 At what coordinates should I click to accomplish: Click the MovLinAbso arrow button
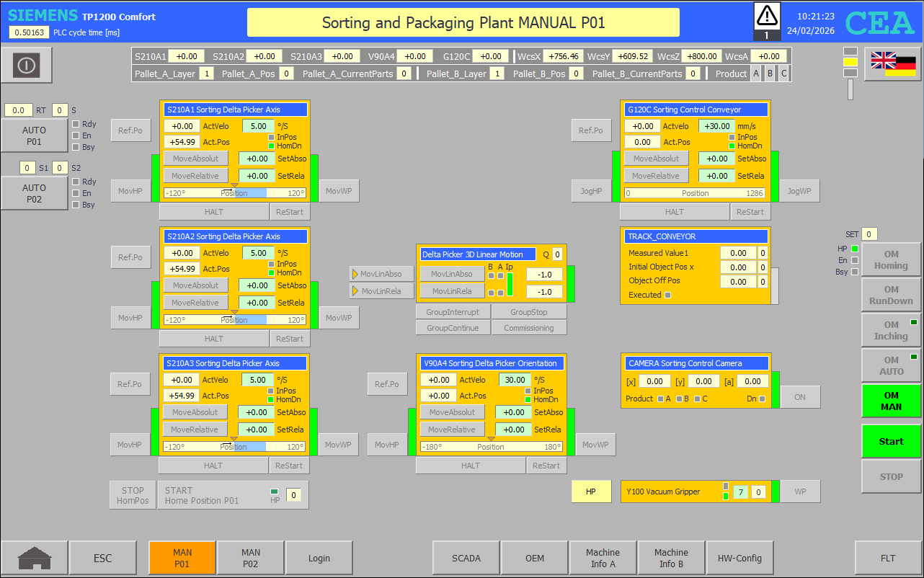click(x=381, y=274)
